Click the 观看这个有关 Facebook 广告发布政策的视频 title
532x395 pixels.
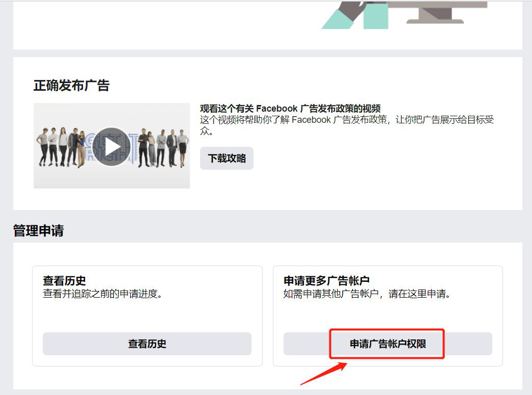[x=290, y=109]
